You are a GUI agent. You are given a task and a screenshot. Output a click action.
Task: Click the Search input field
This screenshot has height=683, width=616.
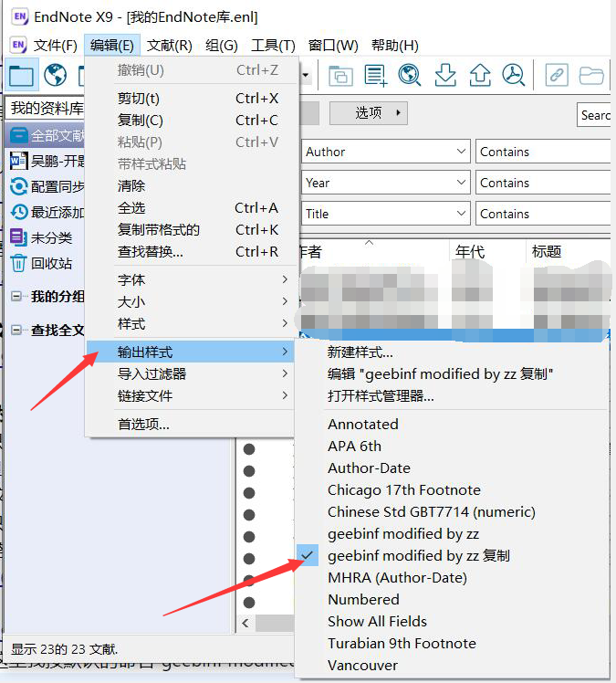(x=594, y=115)
